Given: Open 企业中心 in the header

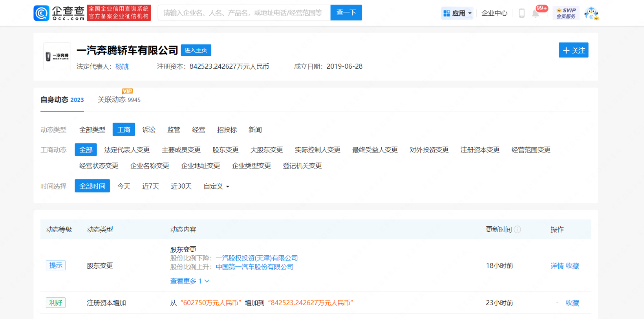Looking at the screenshot, I should tap(494, 13).
